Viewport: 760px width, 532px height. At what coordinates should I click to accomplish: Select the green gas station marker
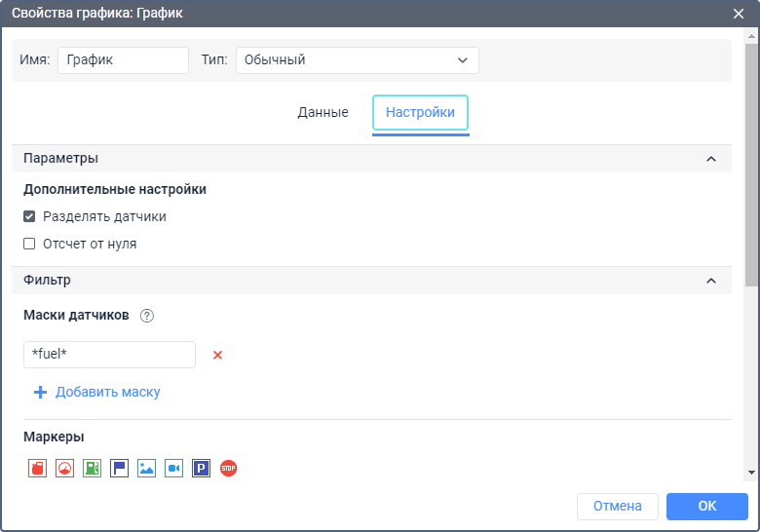click(92, 469)
